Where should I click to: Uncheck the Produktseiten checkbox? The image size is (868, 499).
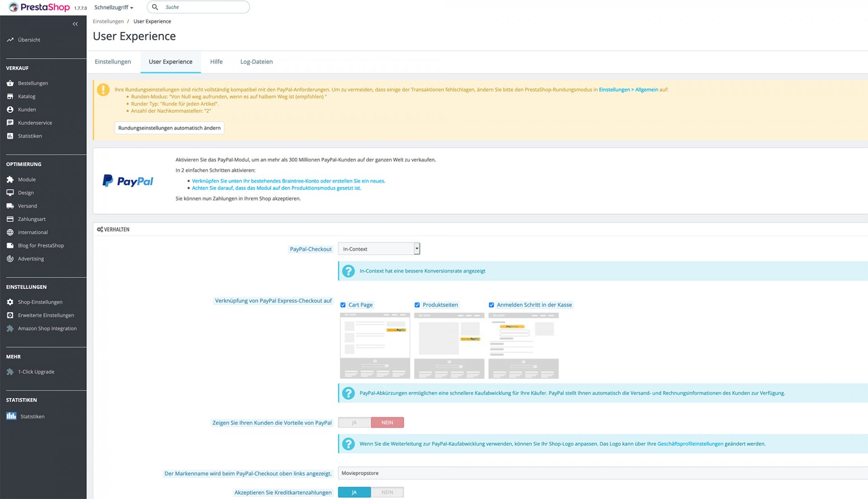(x=417, y=305)
